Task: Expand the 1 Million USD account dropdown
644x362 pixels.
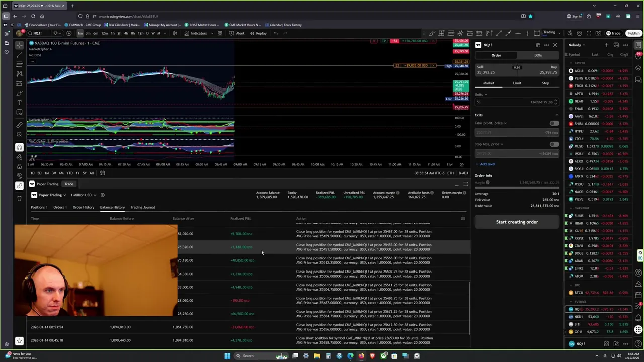Action: [83, 195]
